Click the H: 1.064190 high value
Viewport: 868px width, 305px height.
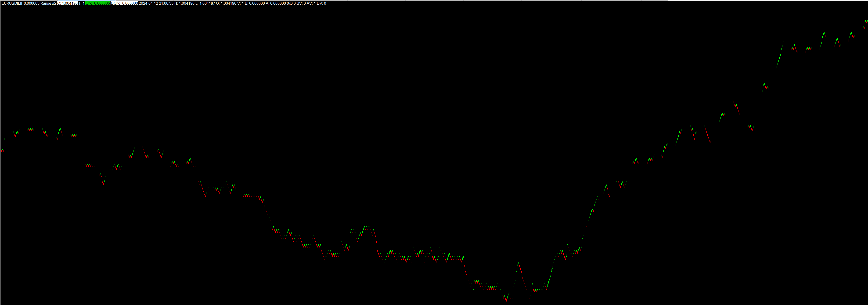click(184, 3)
